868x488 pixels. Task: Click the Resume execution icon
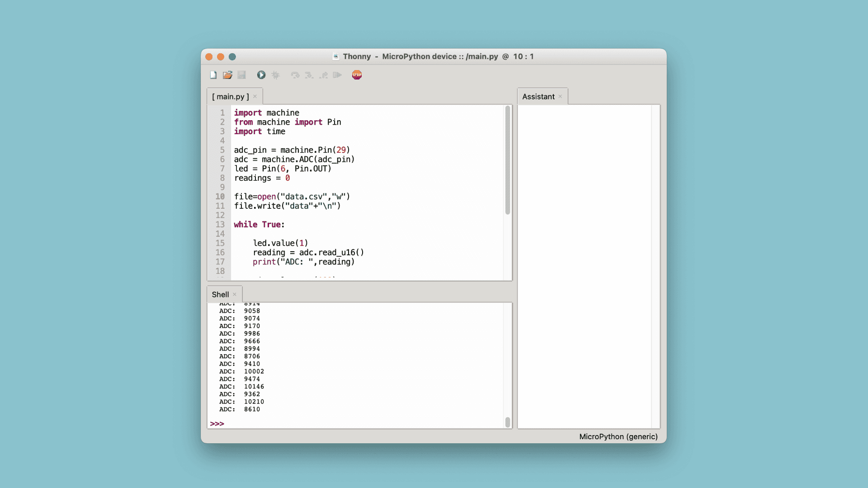(x=337, y=75)
